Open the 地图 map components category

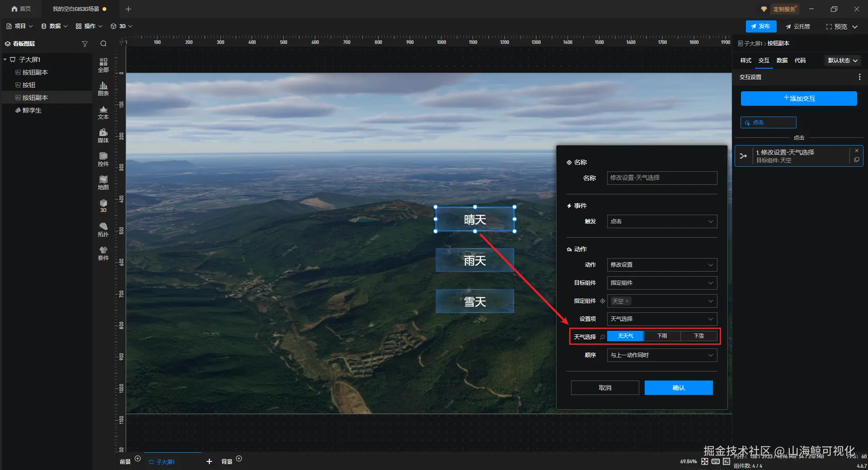click(x=103, y=182)
